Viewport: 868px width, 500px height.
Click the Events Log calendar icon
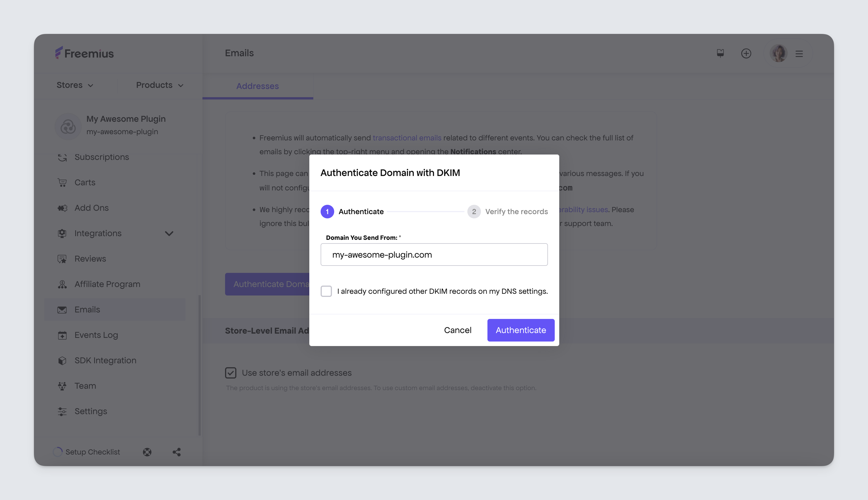(x=62, y=335)
